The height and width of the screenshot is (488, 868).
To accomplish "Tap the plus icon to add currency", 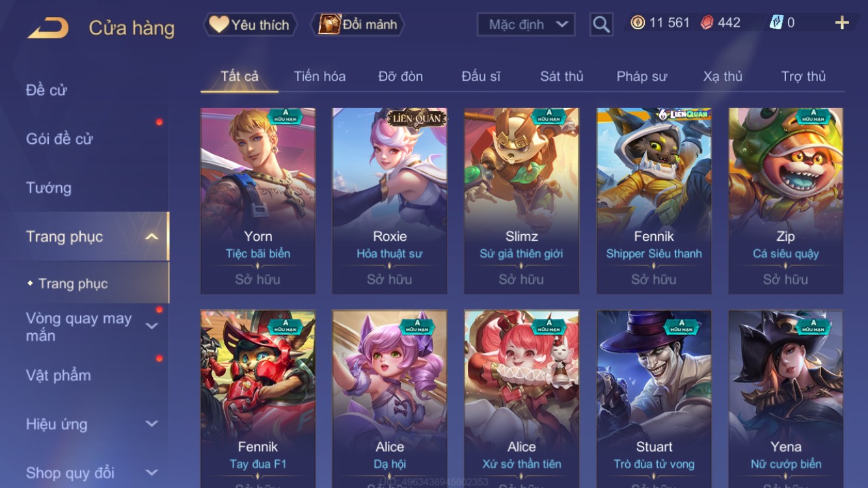I will pyautogui.click(x=842, y=23).
